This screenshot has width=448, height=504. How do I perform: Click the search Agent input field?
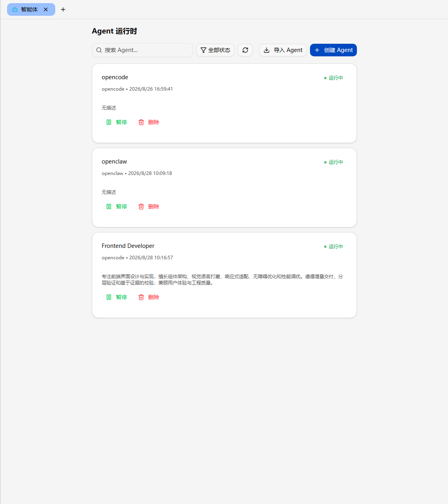[x=142, y=50]
